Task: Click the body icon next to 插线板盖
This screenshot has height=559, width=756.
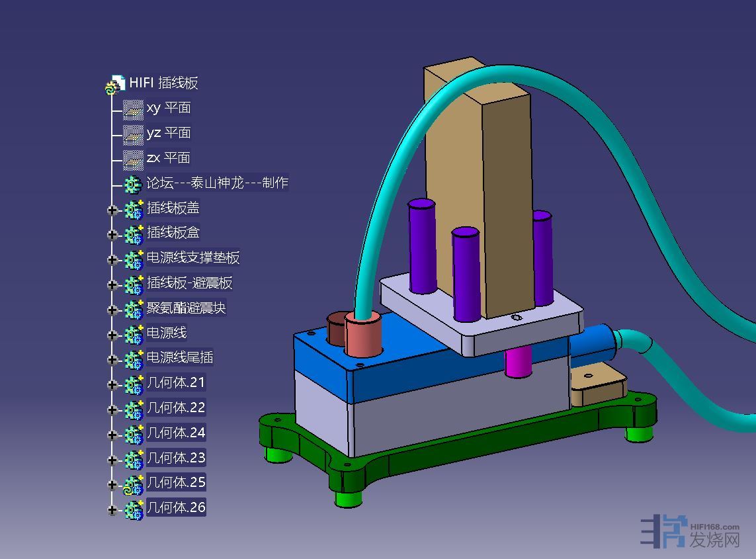Action: [x=134, y=209]
